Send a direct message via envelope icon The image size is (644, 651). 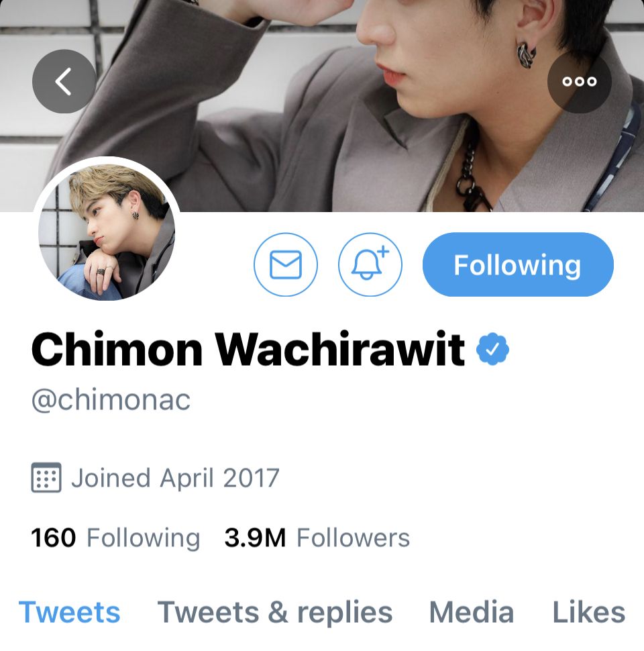(x=286, y=264)
